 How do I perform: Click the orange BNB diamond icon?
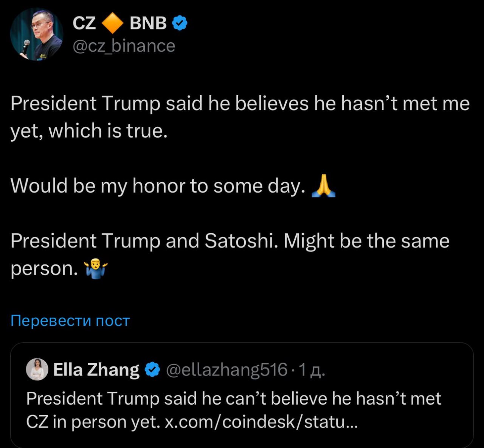pos(113,23)
